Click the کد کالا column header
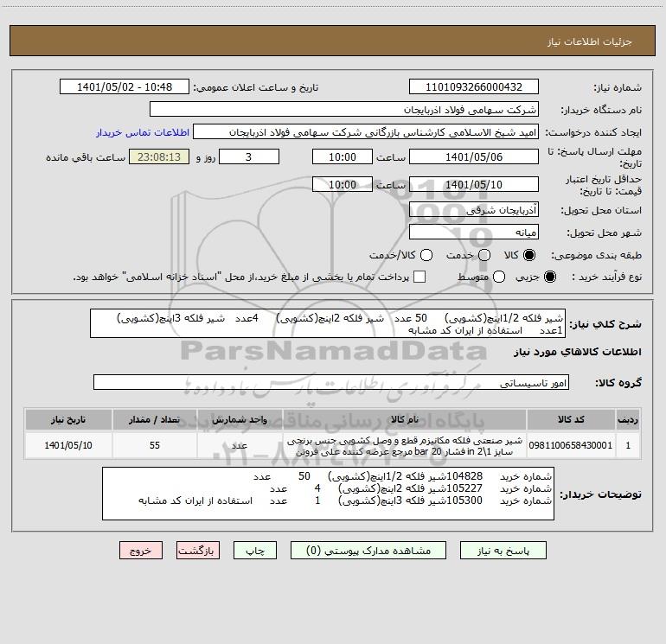 (571, 419)
